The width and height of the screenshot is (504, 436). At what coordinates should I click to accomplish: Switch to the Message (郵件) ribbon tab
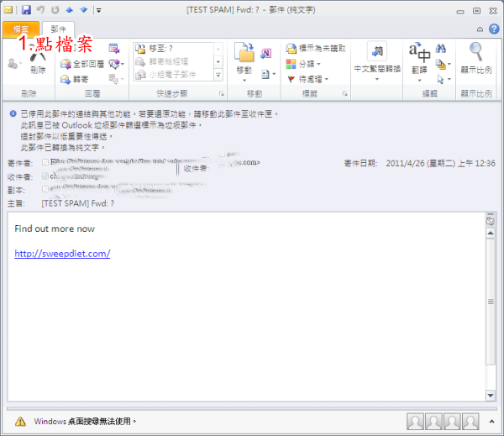coord(57,29)
